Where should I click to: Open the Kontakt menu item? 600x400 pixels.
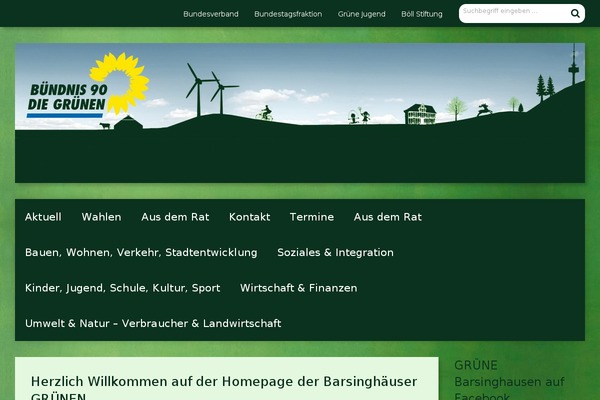249,217
